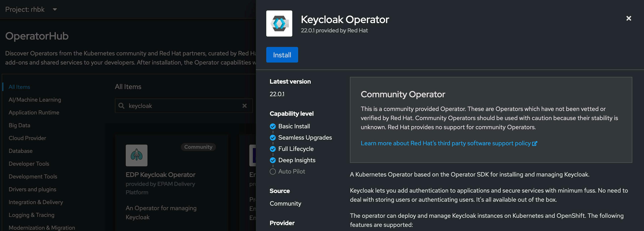Click the search magnifier icon
The width and height of the screenshot is (644, 231).
click(x=121, y=106)
